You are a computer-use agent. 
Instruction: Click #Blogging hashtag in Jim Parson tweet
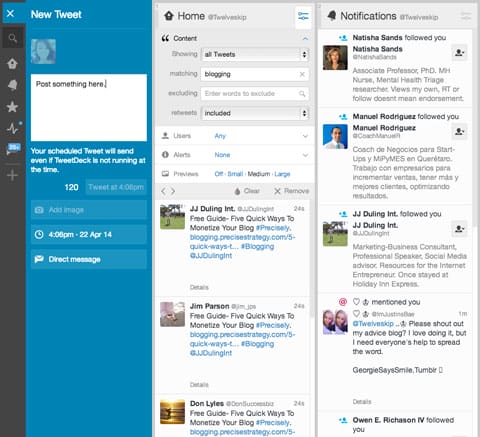point(257,344)
